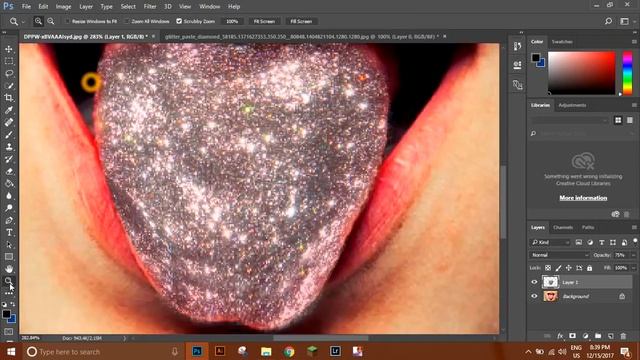640x360 pixels.
Task: Create new adjustment layer icon
Action: (x=585, y=336)
